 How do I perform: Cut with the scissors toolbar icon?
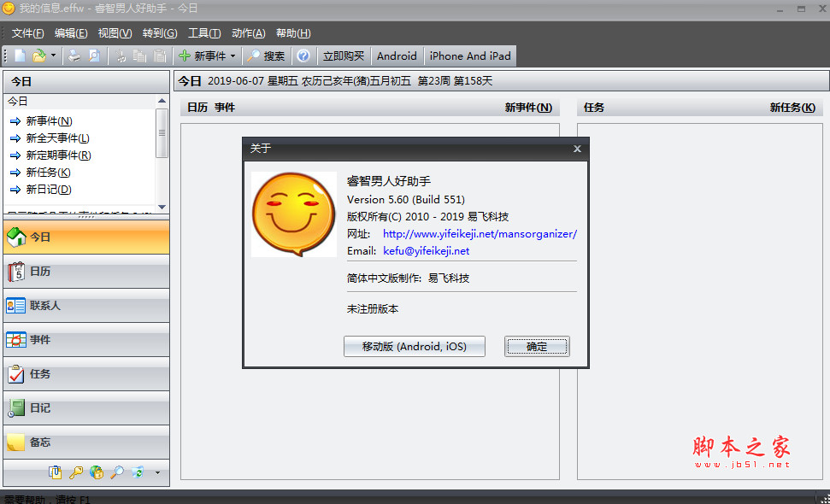(121, 56)
